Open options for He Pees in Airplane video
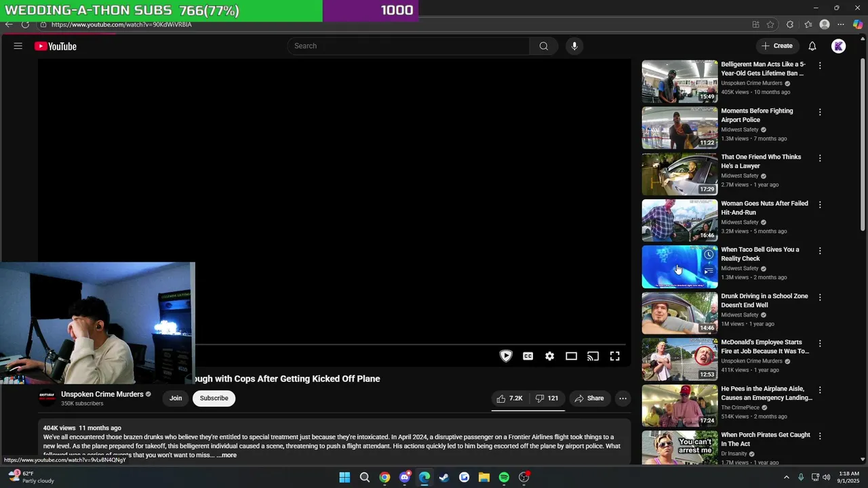This screenshot has height=488, width=868. [820, 390]
